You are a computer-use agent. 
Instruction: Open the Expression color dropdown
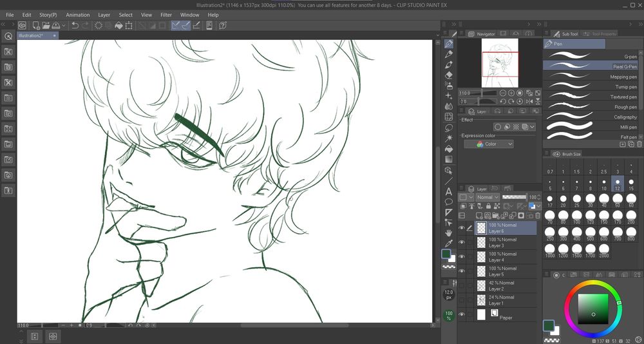click(489, 144)
